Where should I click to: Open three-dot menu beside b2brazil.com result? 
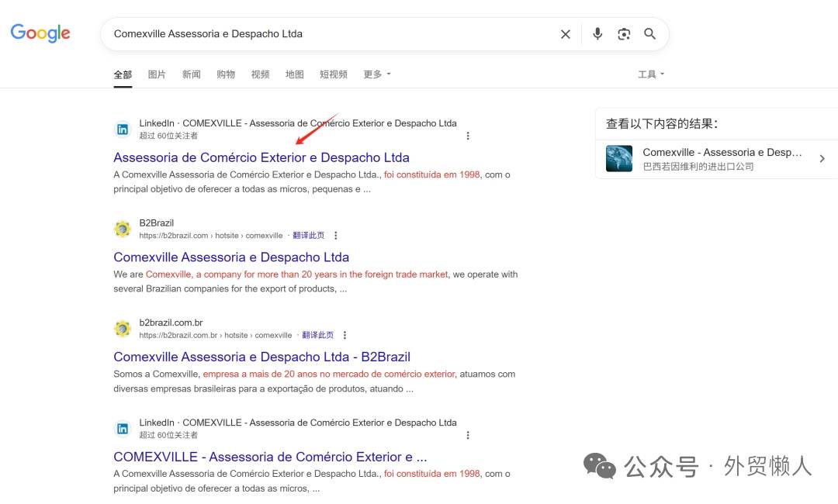[x=336, y=236]
